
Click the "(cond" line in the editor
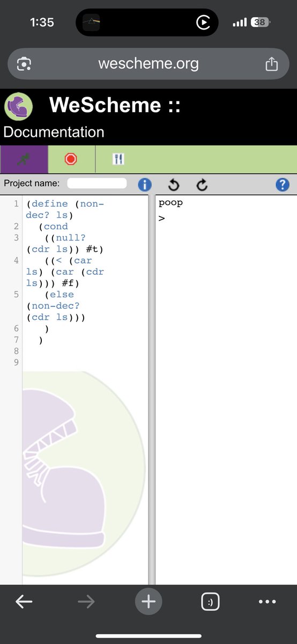[x=53, y=226]
